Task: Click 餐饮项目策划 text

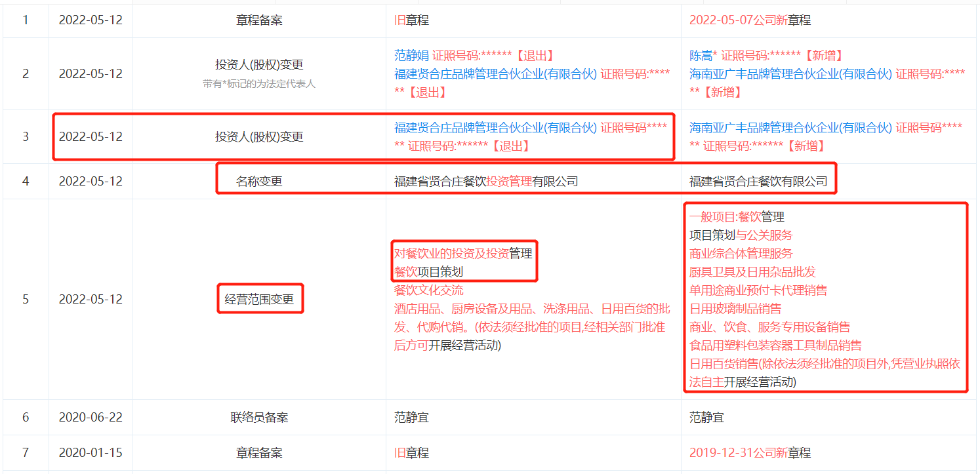Action: [428, 271]
